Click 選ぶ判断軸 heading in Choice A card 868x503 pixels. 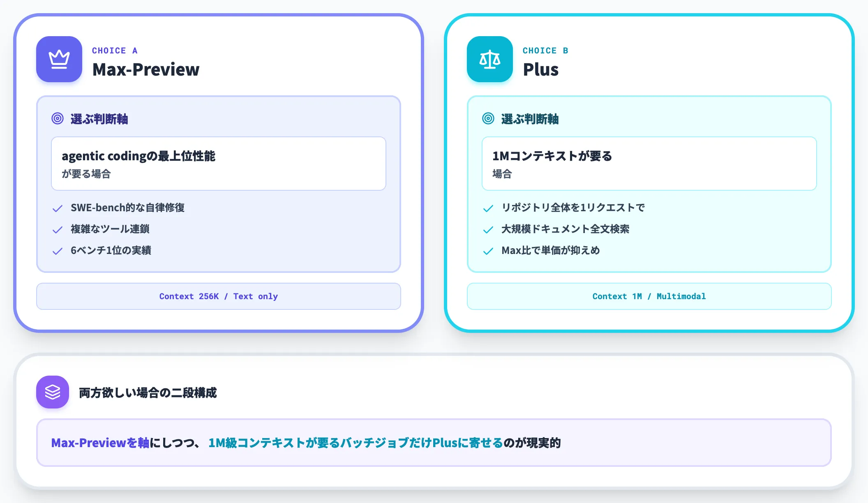(x=99, y=119)
